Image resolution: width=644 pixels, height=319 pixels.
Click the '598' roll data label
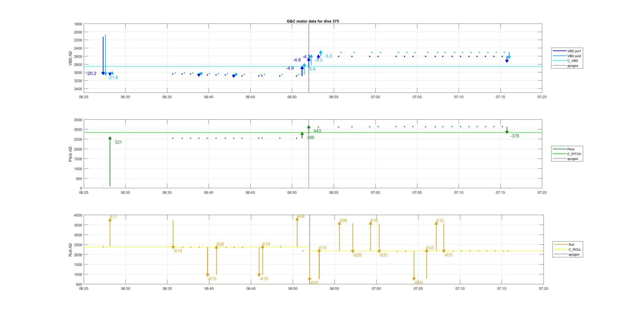pyautogui.click(x=343, y=221)
